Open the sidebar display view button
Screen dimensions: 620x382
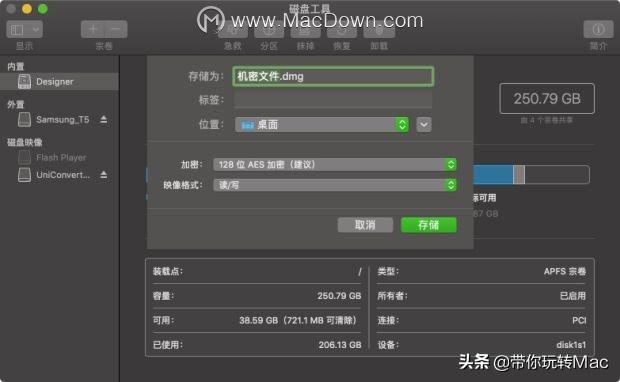point(25,30)
